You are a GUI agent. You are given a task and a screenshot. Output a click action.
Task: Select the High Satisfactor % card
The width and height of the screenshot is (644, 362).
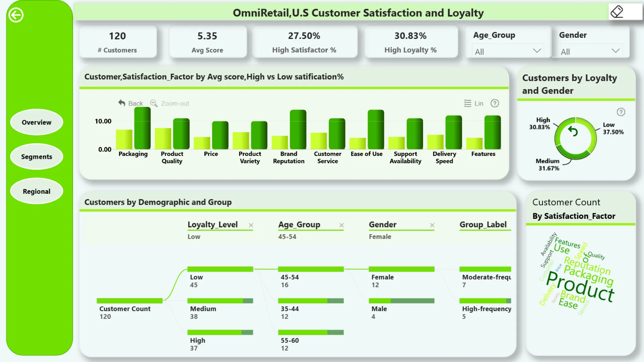(304, 42)
